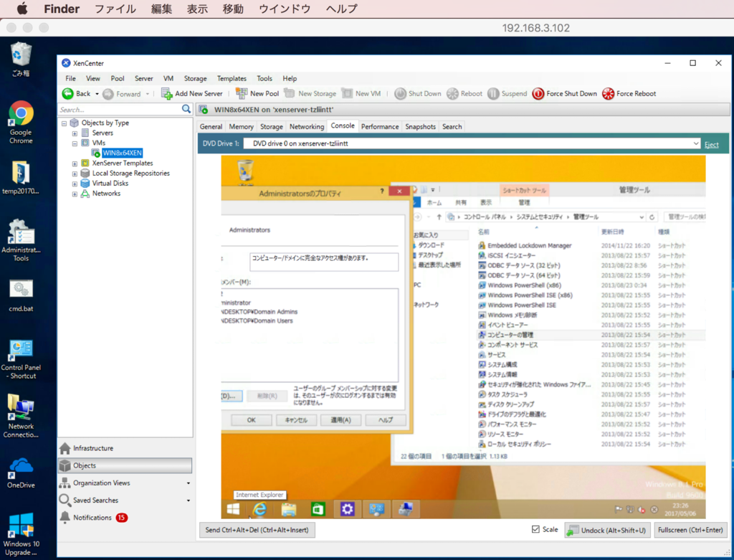This screenshot has width=734, height=560.
Task: Collapse the Objects by Type tree node
Action: 64,123
